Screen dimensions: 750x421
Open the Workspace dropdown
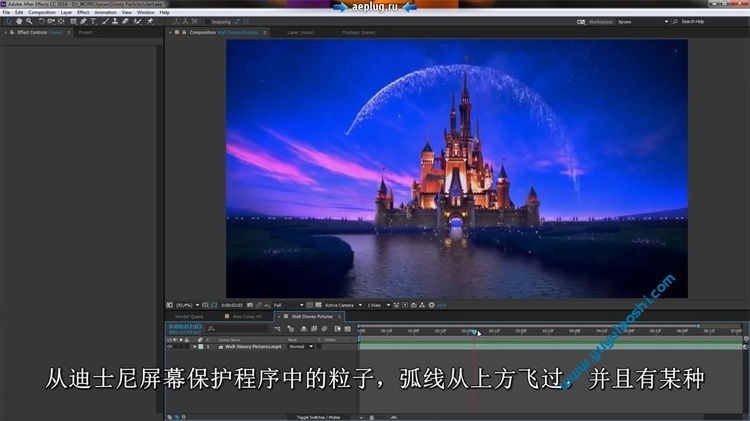[642, 22]
